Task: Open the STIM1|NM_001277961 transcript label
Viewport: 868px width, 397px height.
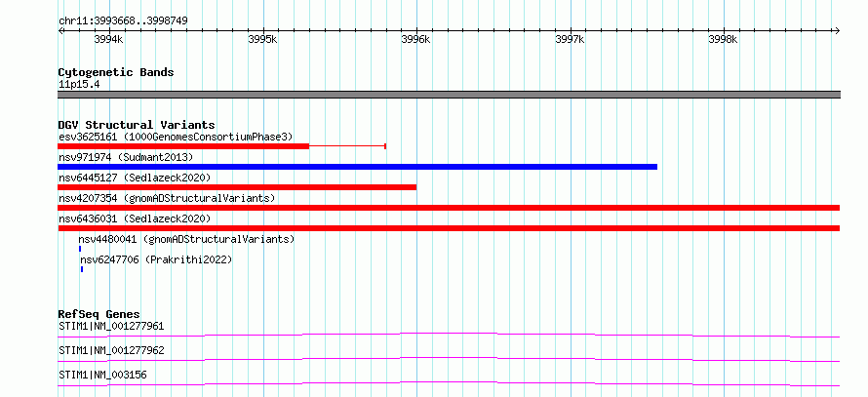Action: [111, 326]
